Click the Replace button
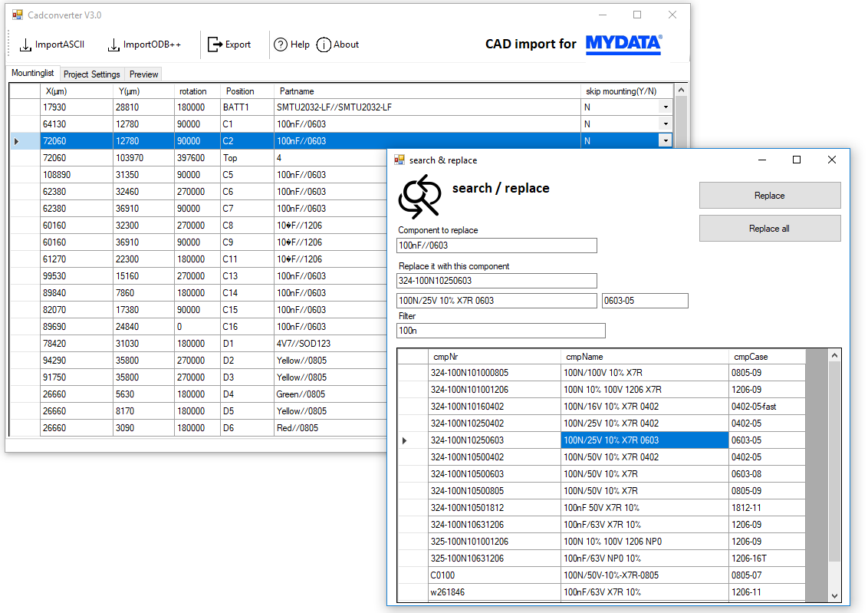The image size is (868, 613). tap(770, 196)
